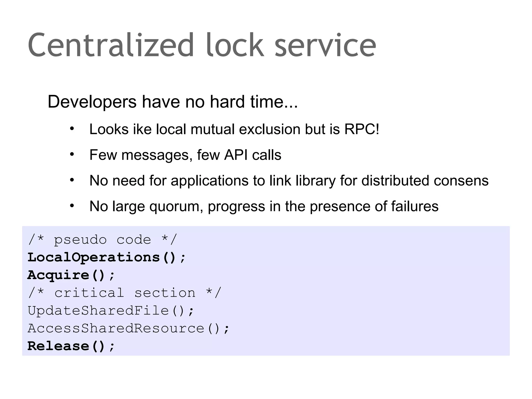Image resolution: width=532 pixels, height=399 pixels.
Task: Click the 'LocalOperations();' code line
Action: click(x=107, y=257)
